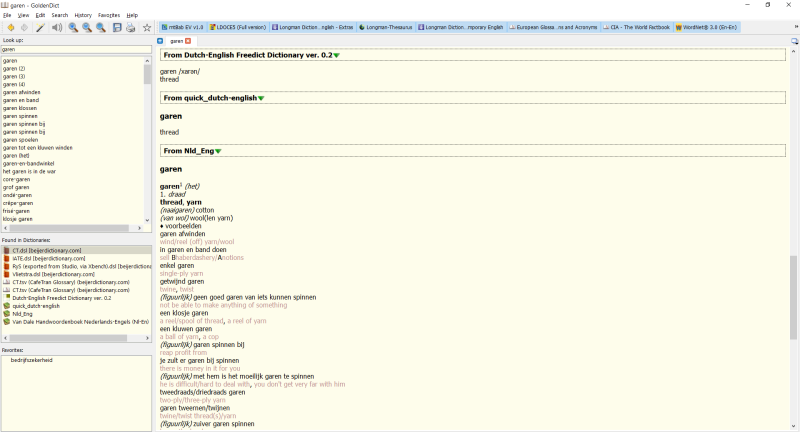Screen dimensions: 800x432
Task: Pronounce the word with speaker icon
Action: tap(57, 28)
